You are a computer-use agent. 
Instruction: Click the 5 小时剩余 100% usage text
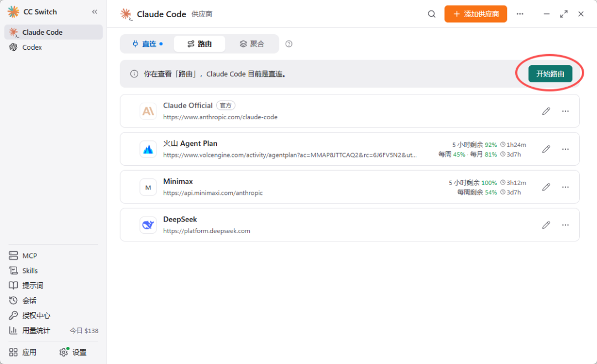[473, 183]
